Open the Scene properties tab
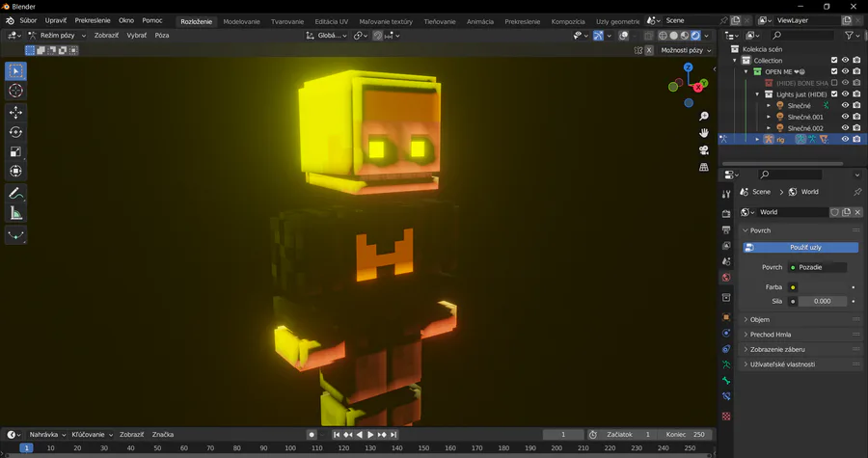 tap(726, 261)
